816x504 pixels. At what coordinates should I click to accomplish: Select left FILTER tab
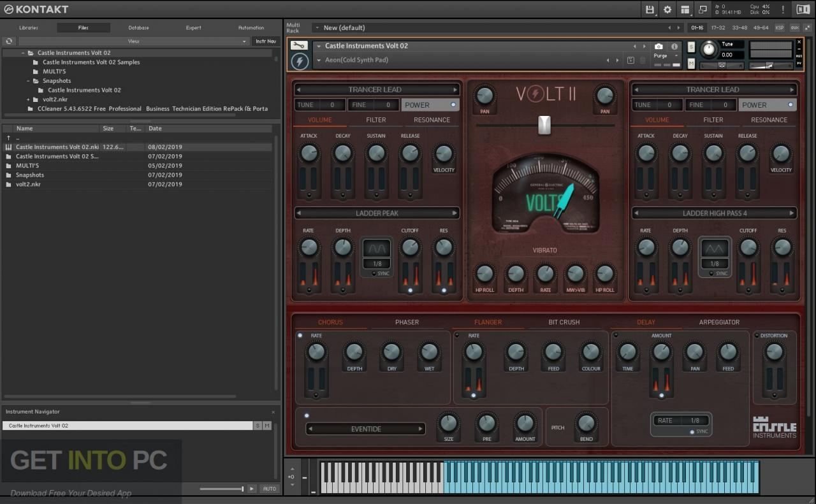376,120
